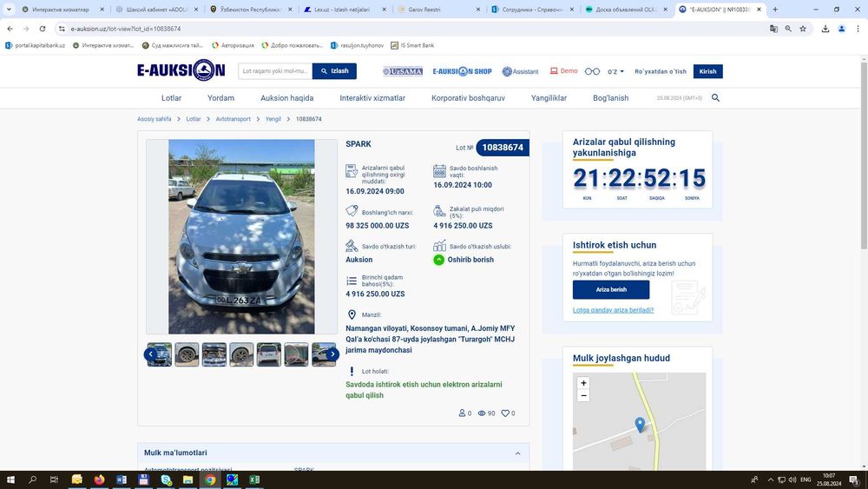
Task: Click the favorites heart icon
Action: click(505, 413)
